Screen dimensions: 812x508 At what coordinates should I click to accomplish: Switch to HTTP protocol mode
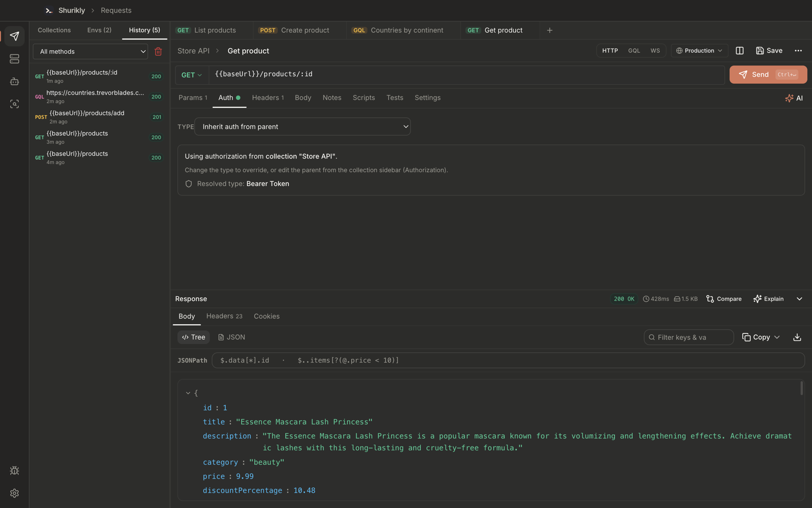610,51
